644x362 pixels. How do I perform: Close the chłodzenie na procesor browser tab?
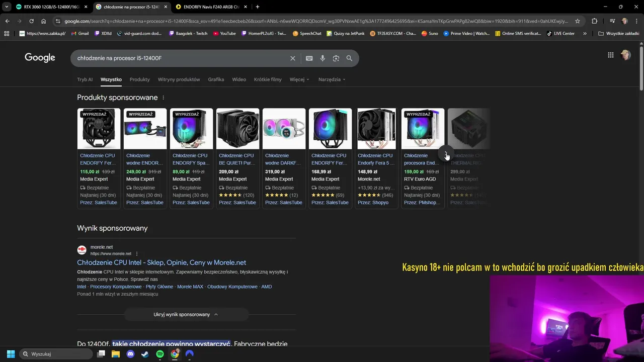click(x=166, y=7)
